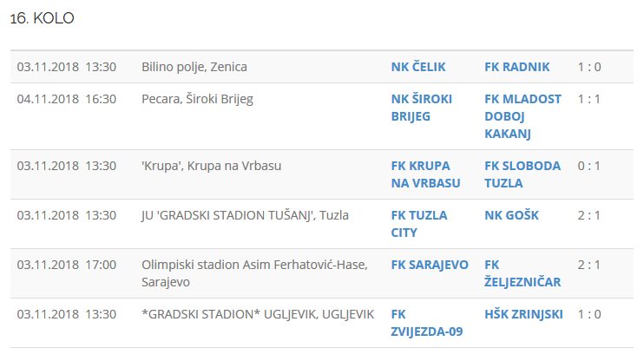Go to the FK Sarajevo team page
This screenshot has width=644, height=361.
pos(430,265)
